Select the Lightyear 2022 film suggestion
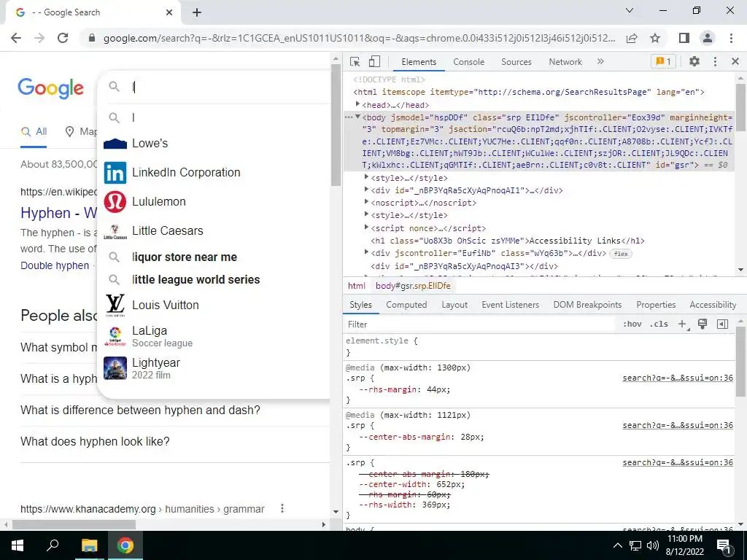This screenshot has height=560, width=747. pos(214,368)
